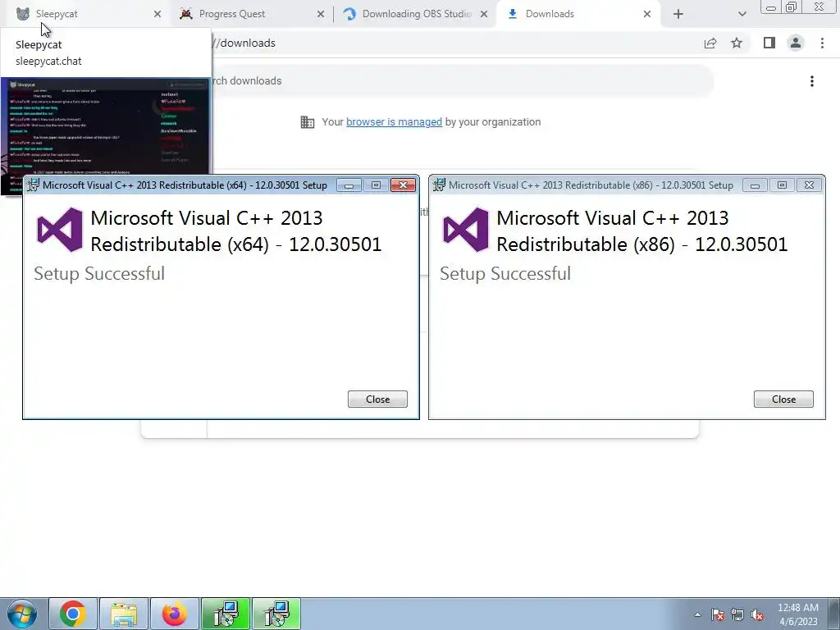
Task: Select the Downloads tab
Action: (578, 14)
